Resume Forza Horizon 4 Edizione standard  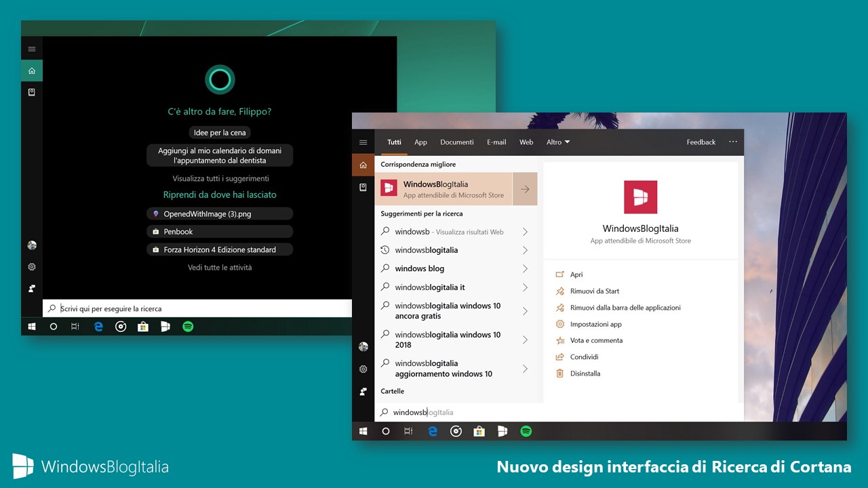point(220,249)
